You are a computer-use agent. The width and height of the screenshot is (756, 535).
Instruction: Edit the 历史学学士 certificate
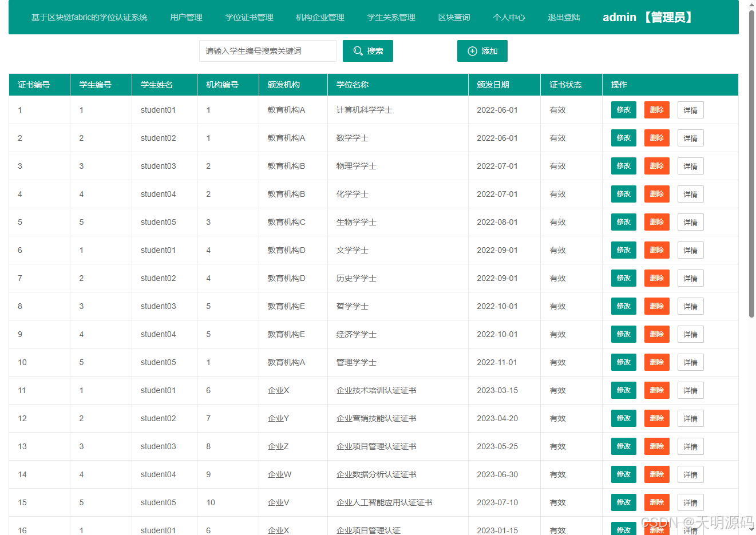point(624,278)
